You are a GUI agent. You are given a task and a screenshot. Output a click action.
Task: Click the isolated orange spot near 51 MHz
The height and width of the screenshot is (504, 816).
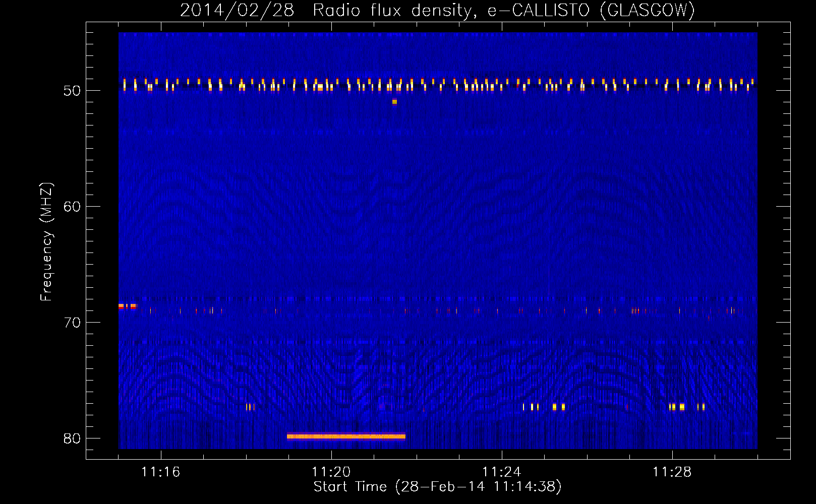click(x=394, y=102)
